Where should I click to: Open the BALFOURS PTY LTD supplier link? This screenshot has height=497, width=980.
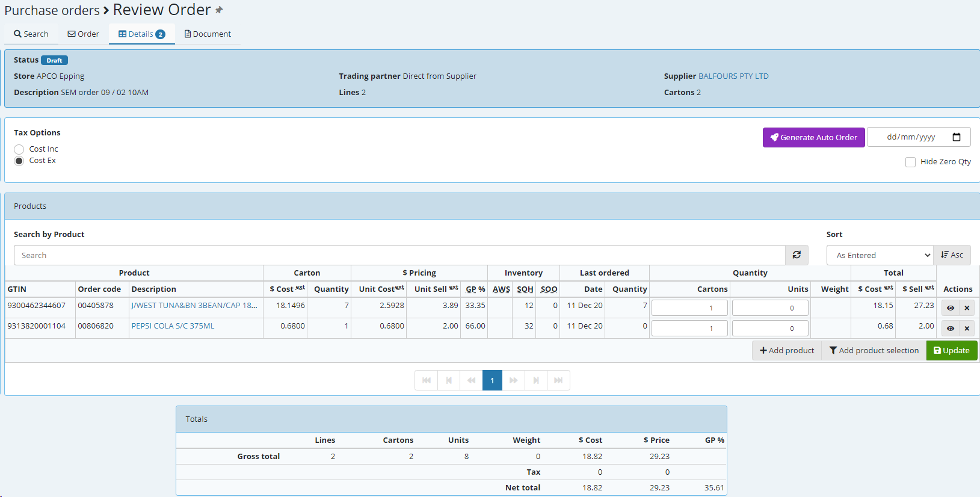(x=733, y=76)
